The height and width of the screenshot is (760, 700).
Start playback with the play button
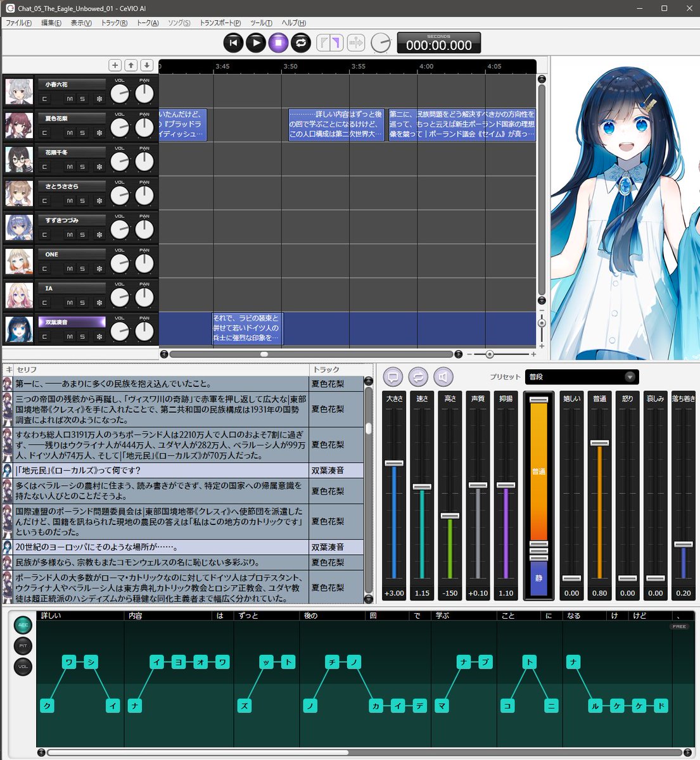[256, 43]
